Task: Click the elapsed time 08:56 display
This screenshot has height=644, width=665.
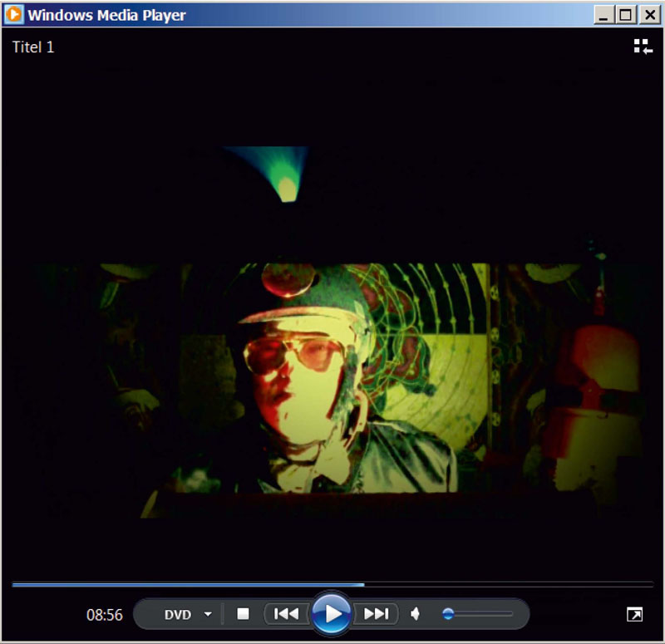Action: point(105,615)
